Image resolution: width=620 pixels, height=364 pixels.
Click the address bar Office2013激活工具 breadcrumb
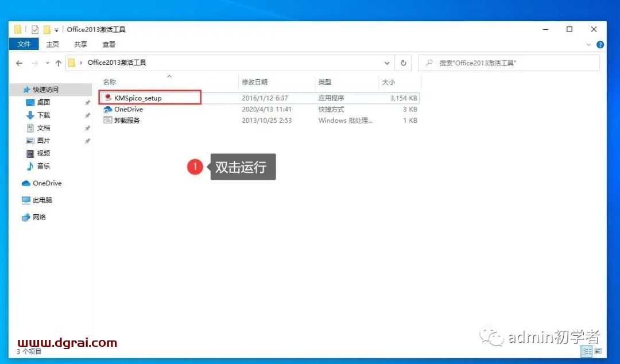[117, 63]
